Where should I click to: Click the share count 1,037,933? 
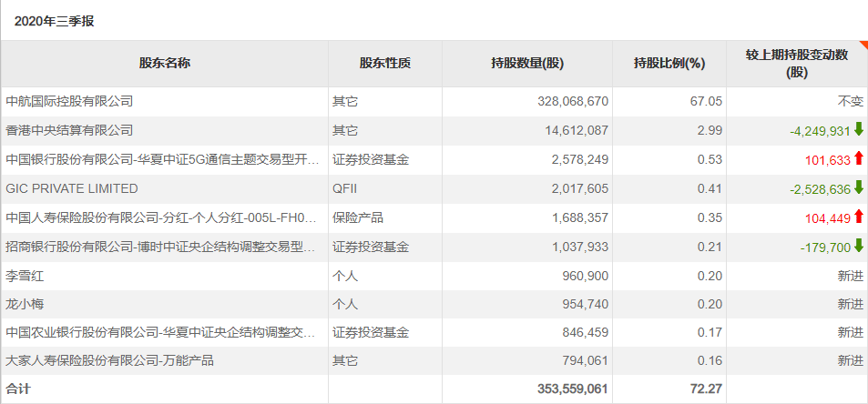(579, 247)
